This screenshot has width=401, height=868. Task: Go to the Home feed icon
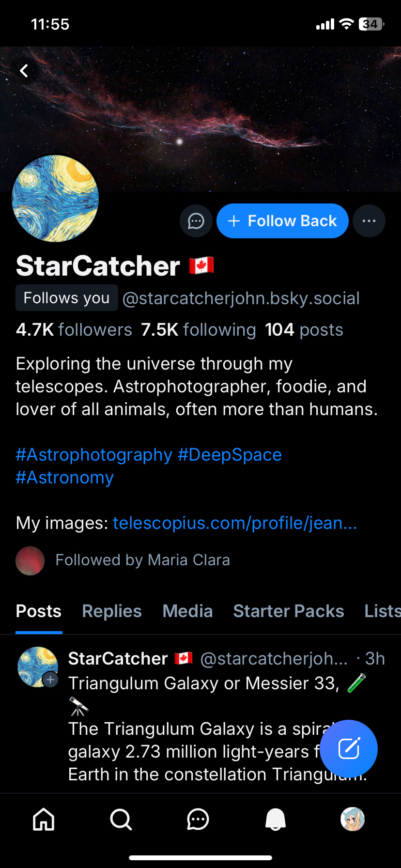(44, 820)
